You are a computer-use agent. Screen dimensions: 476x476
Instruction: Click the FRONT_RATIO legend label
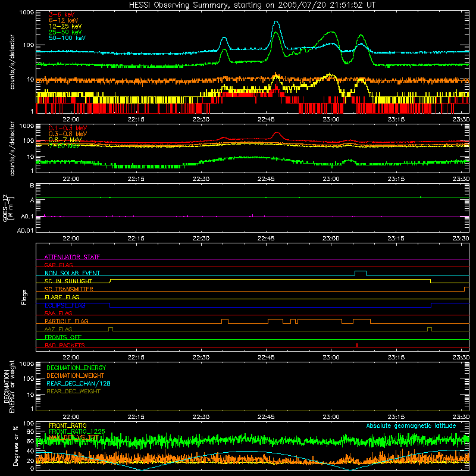pyautogui.click(x=68, y=425)
